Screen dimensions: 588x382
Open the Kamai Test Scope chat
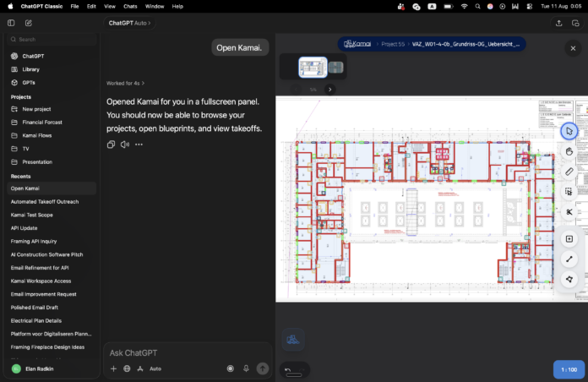pos(52,215)
